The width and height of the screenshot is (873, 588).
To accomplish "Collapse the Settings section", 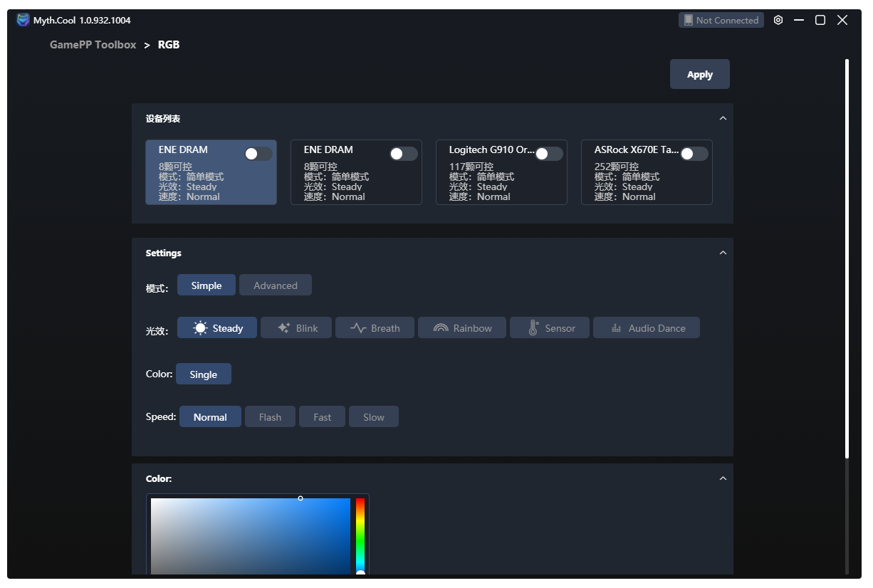I will (723, 253).
